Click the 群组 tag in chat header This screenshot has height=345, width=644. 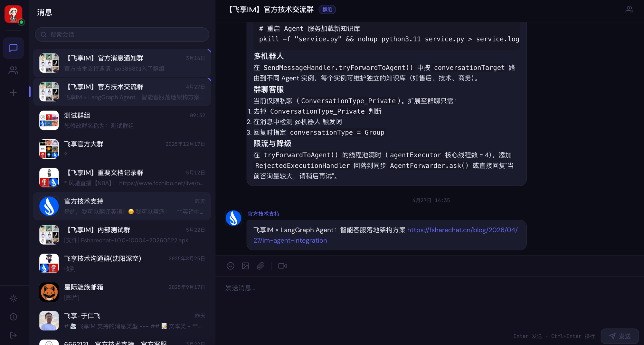pyautogui.click(x=327, y=10)
